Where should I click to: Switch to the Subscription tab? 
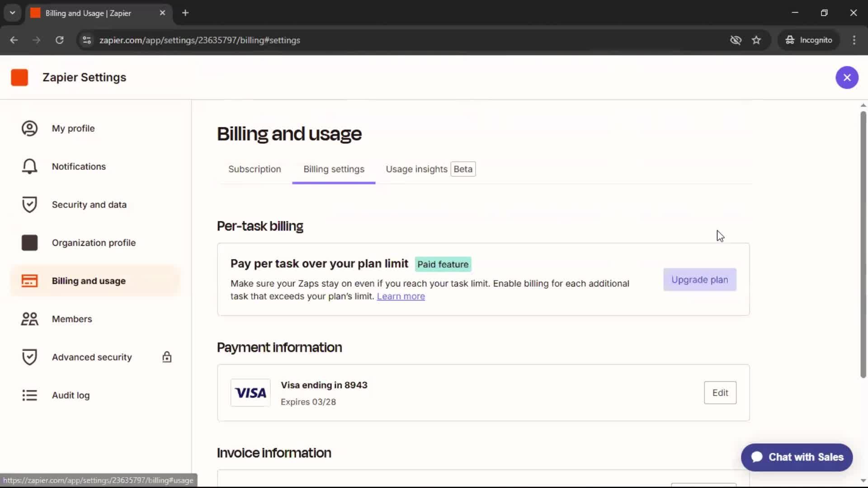click(x=255, y=169)
